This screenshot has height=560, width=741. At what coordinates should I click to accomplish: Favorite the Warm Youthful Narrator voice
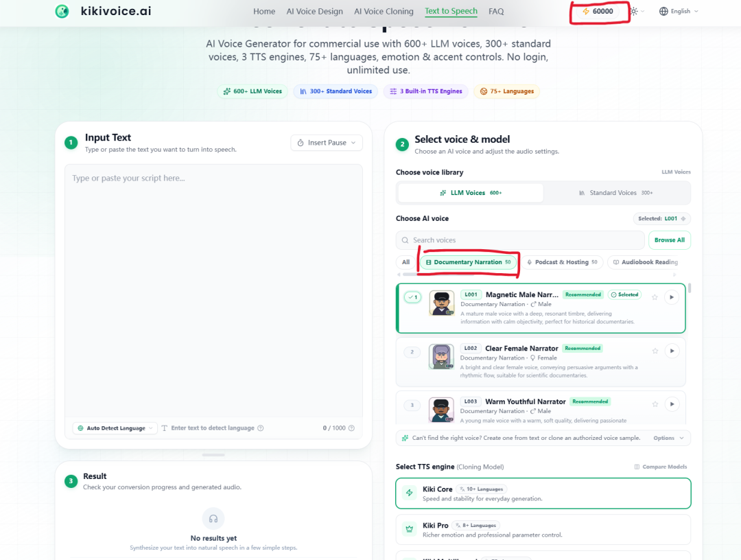pyautogui.click(x=655, y=404)
